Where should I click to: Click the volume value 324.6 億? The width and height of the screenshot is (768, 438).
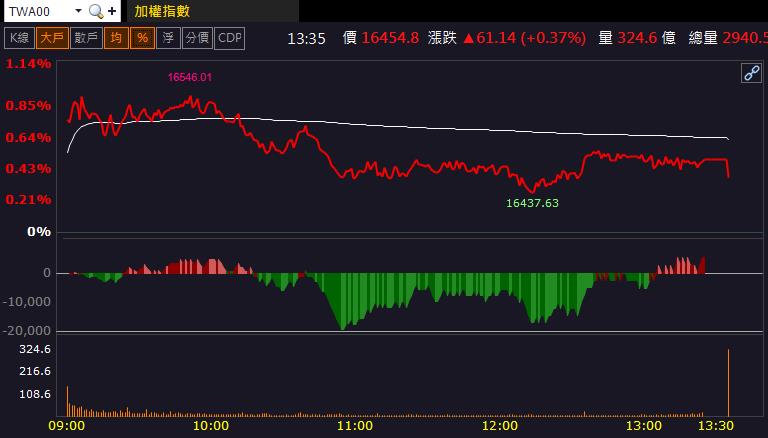pos(647,38)
